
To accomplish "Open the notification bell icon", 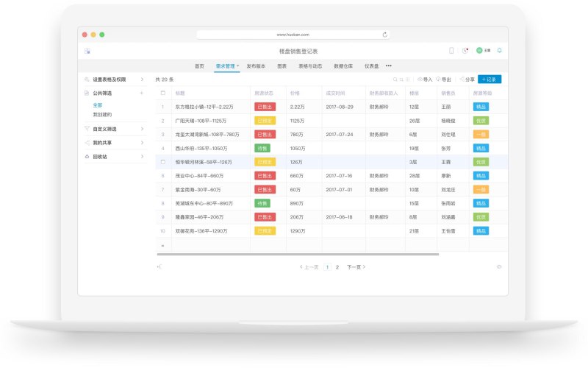I will (499, 50).
